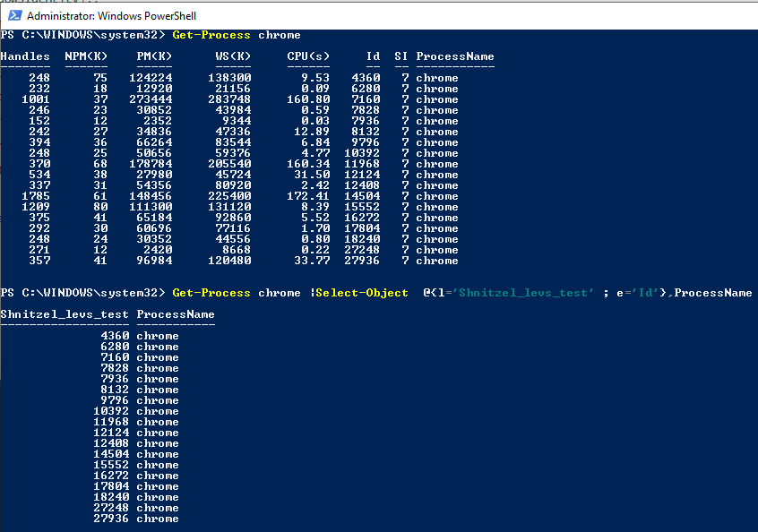Click the CPU value 33.77
Image resolution: width=758 pixels, height=532 pixels.
click(312, 261)
